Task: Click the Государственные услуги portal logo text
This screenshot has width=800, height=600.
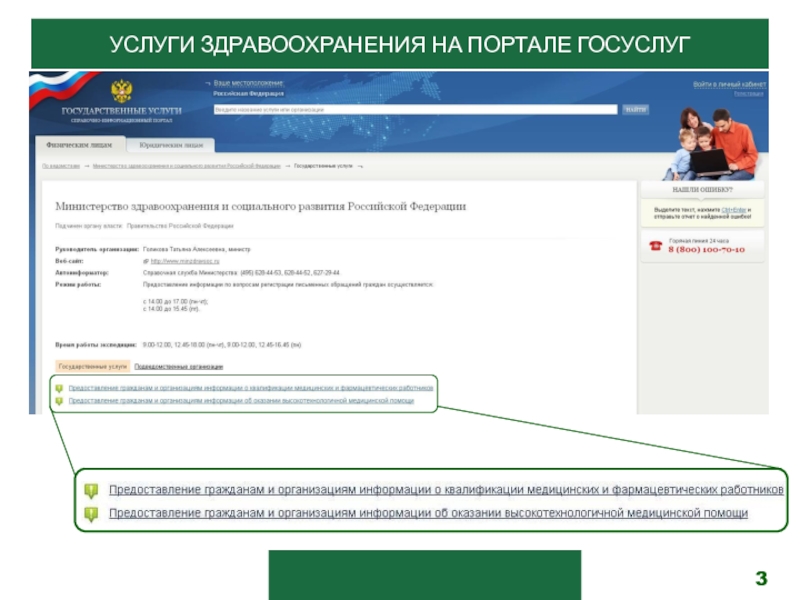Action: [x=121, y=111]
